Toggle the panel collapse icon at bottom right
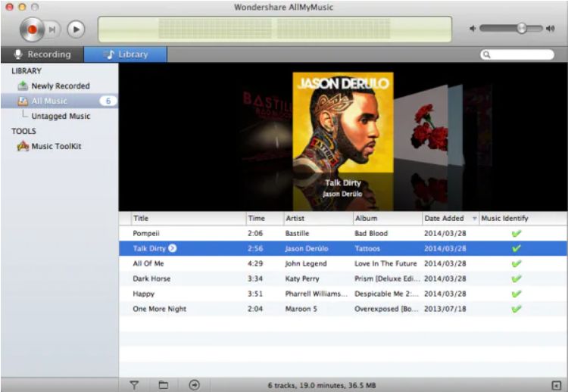 tap(556, 385)
